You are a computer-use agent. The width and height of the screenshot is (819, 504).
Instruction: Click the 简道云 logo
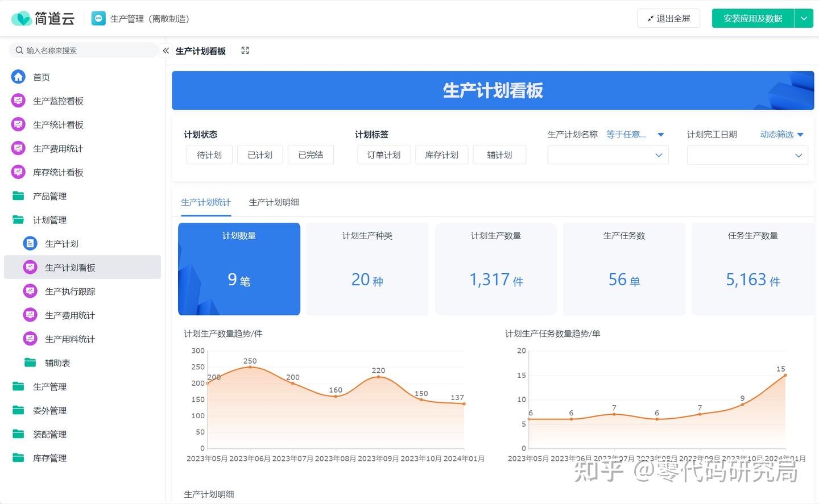click(x=43, y=19)
